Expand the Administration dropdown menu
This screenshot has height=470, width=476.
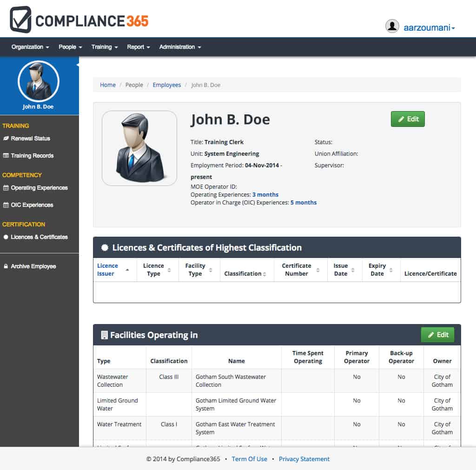pyautogui.click(x=180, y=47)
